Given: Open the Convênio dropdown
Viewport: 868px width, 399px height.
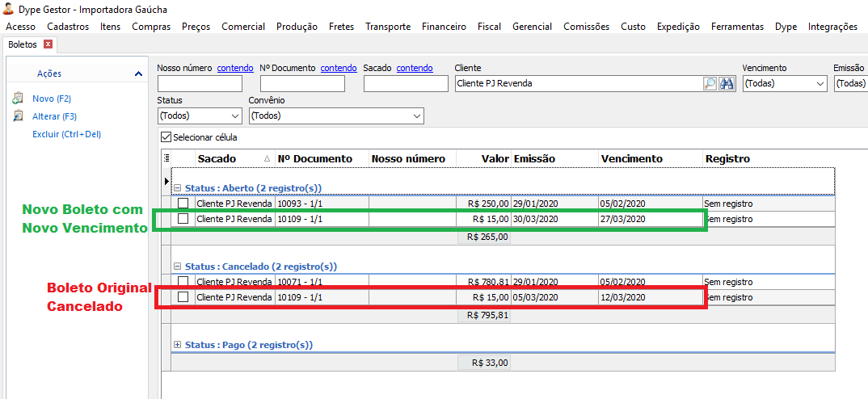Looking at the screenshot, I should [336, 116].
